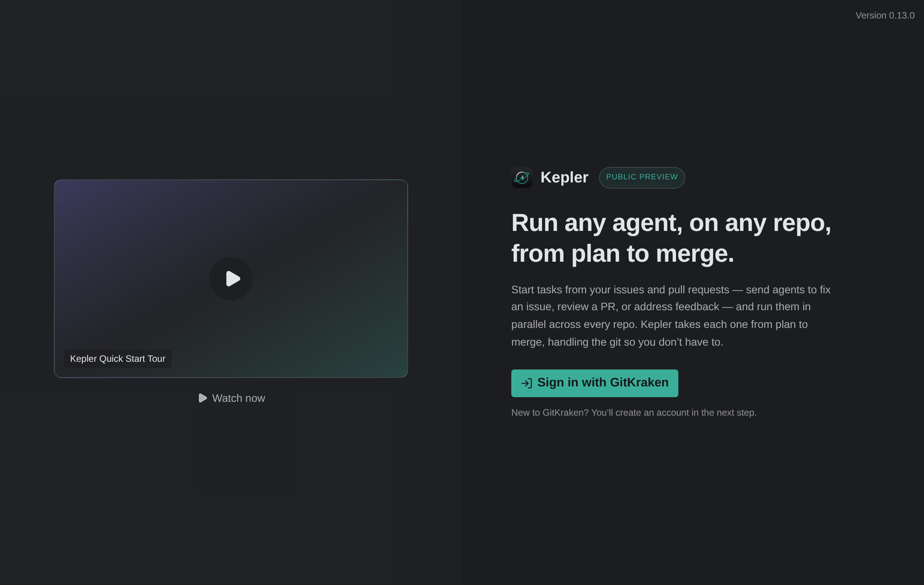Viewport: 924px width, 585px height.
Task: Click the PUBLIC PREVIEW badge
Action: [x=642, y=177]
